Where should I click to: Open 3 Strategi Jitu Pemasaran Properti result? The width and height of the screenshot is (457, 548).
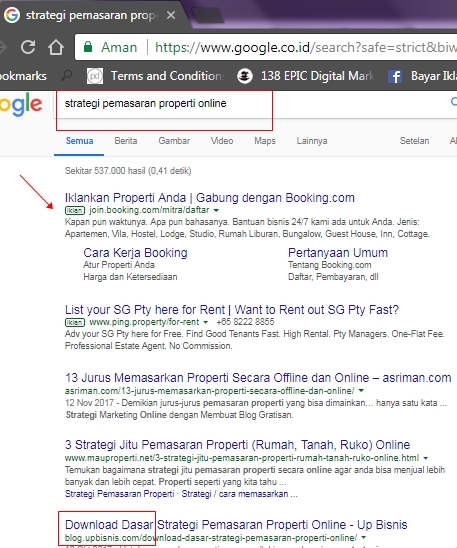click(x=237, y=445)
